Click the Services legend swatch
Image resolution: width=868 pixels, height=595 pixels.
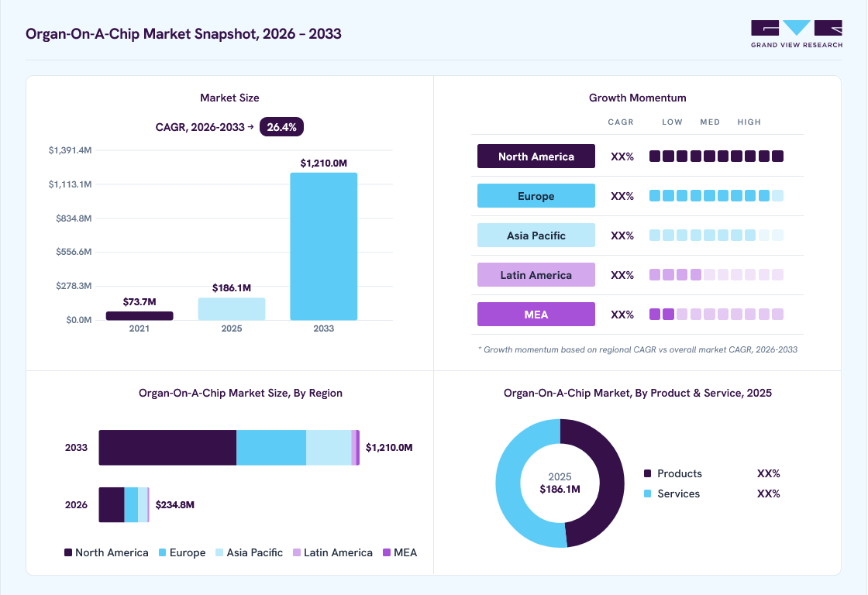(647, 494)
